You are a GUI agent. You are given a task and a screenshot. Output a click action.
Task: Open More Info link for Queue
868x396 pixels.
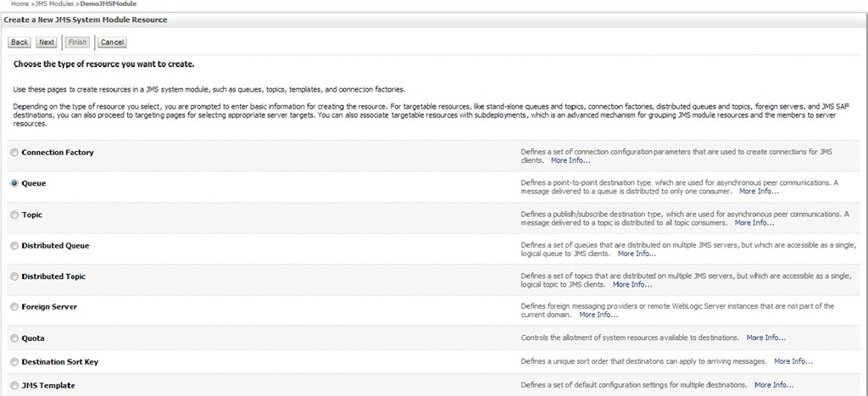759,192
